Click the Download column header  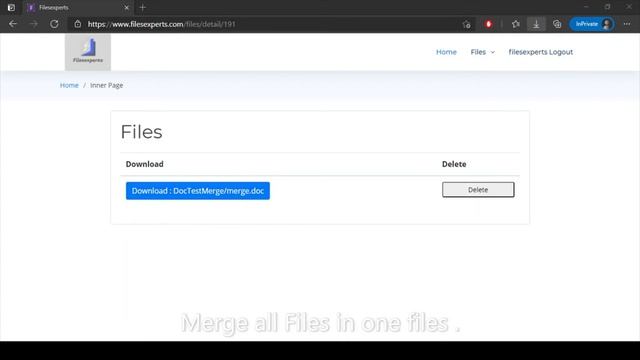pos(144,164)
